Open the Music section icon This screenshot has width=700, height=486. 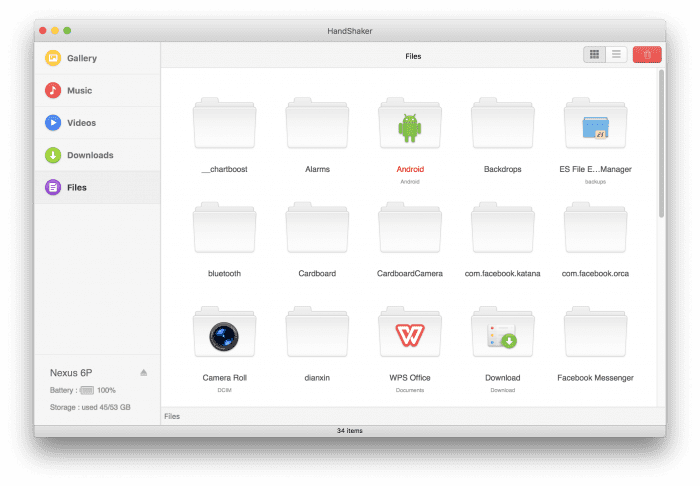pos(53,91)
